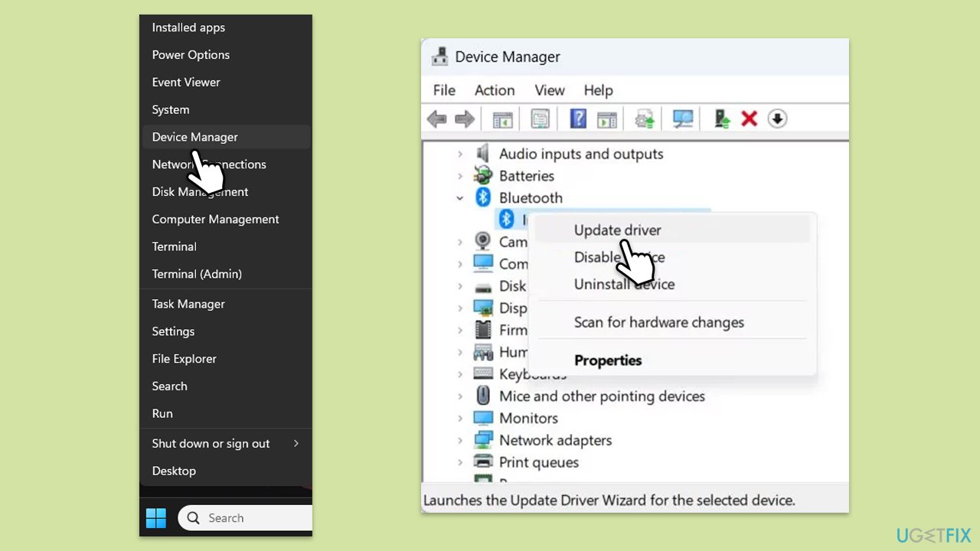Click the red X Uninstall device icon
Viewport: 980px width, 551px height.
750,119
